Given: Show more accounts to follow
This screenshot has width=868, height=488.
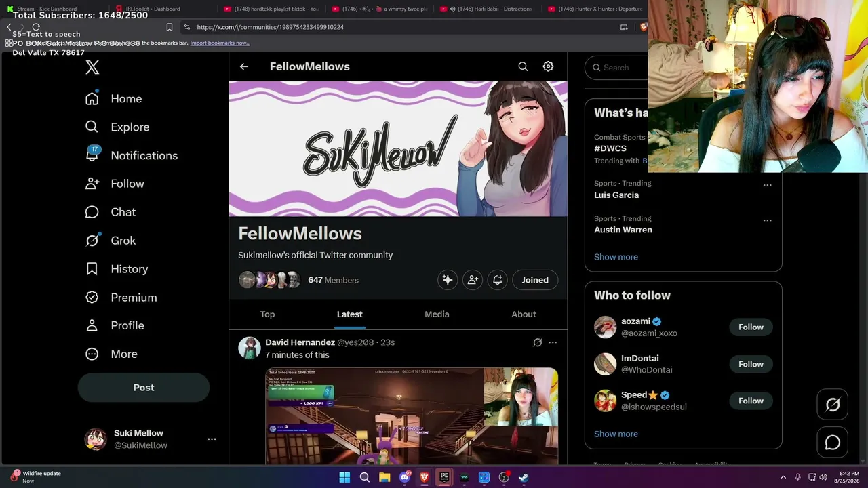Looking at the screenshot, I should 616,434.
